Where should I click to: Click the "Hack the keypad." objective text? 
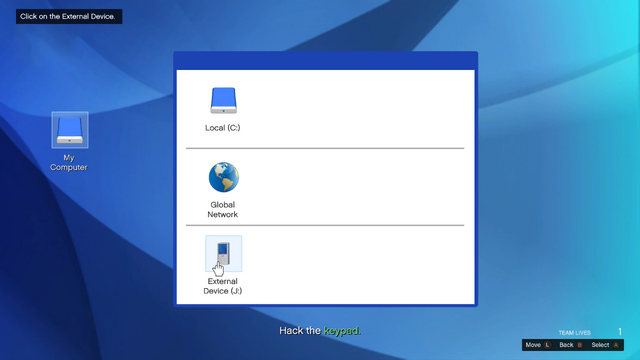point(320,331)
